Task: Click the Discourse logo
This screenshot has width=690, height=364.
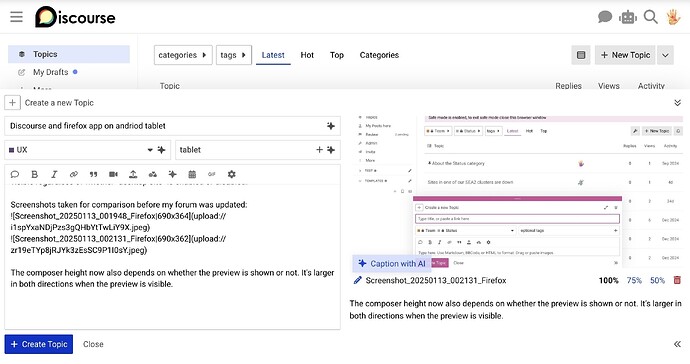Action: click(x=75, y=17)
